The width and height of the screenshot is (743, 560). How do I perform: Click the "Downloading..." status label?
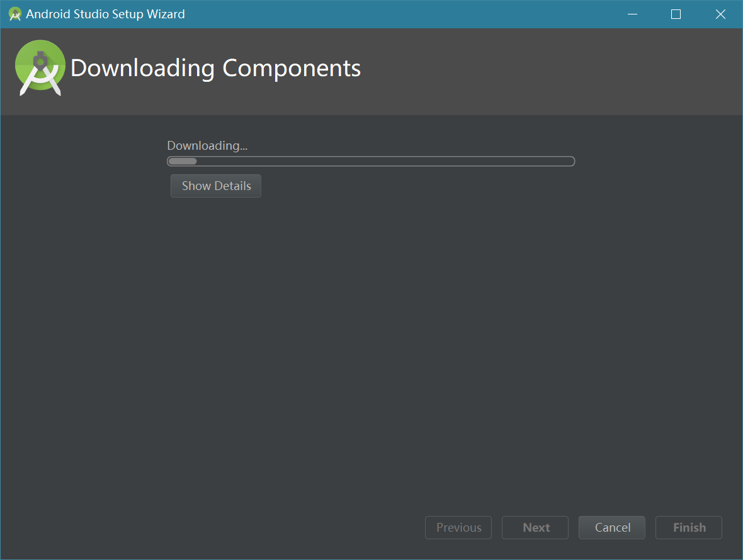207,146
